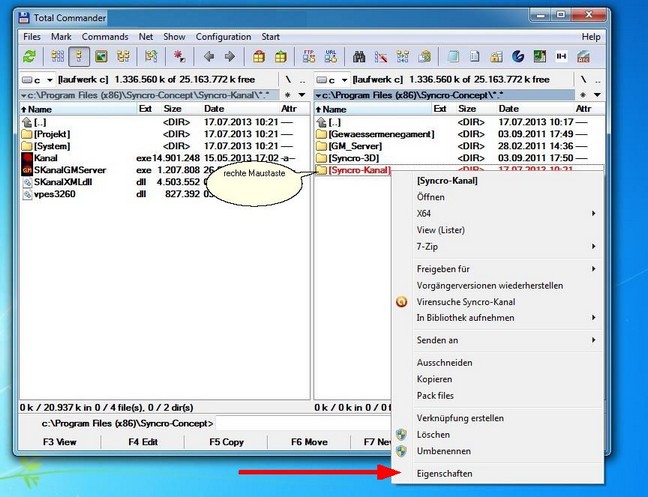Click the yellow unpack files box icon
Viewport: 648px width, 497px height.
(x=281, y=56)
